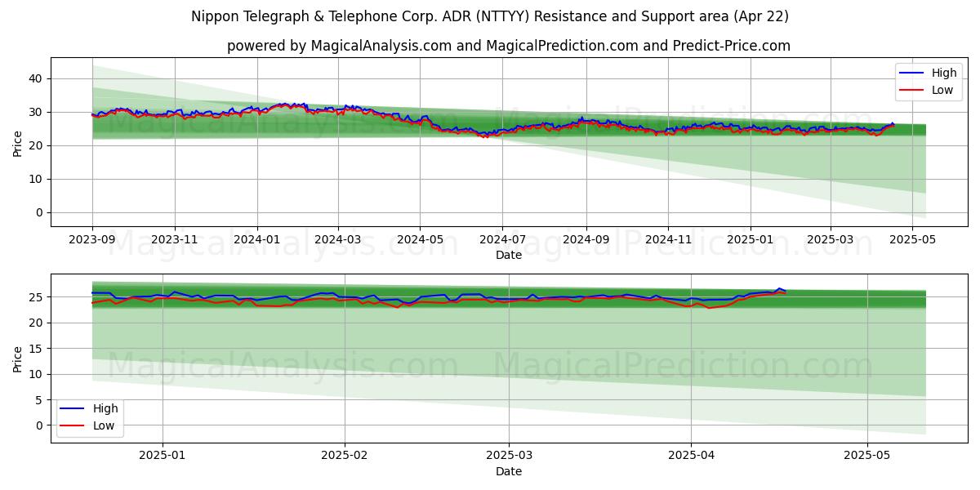980x490 pixels.
Task: Click the '2025-05' tick label in top chart
Action: coord(912,239)
